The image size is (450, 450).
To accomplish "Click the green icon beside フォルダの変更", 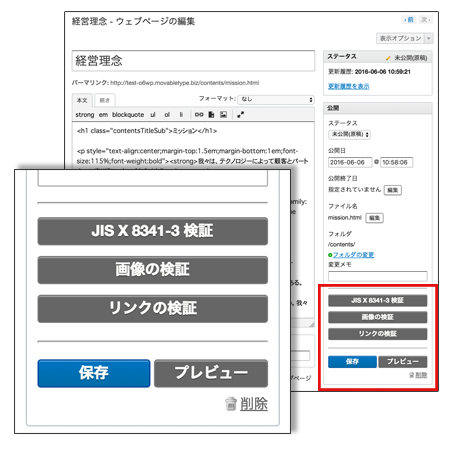I will click(330, 255).
